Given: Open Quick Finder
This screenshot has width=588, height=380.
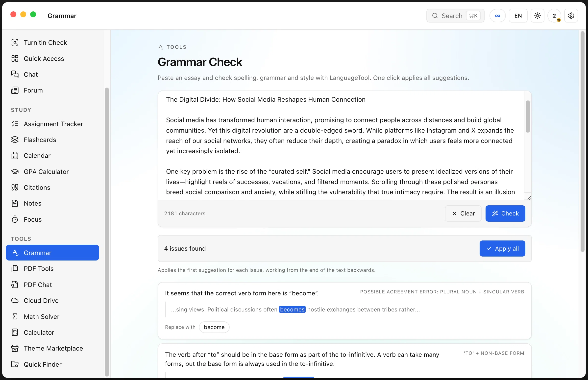Looking at the screenshot, I should [x=52, y=364].
